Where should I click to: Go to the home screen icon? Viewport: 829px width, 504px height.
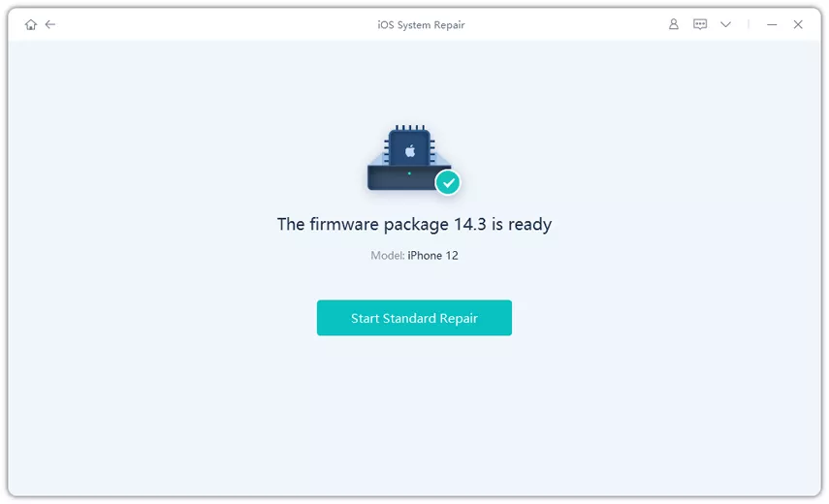coord(31,24)
